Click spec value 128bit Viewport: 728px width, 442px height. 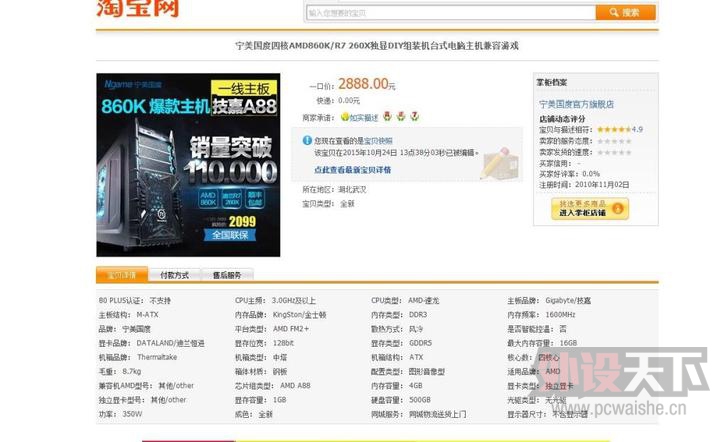(x=283, y=343)
